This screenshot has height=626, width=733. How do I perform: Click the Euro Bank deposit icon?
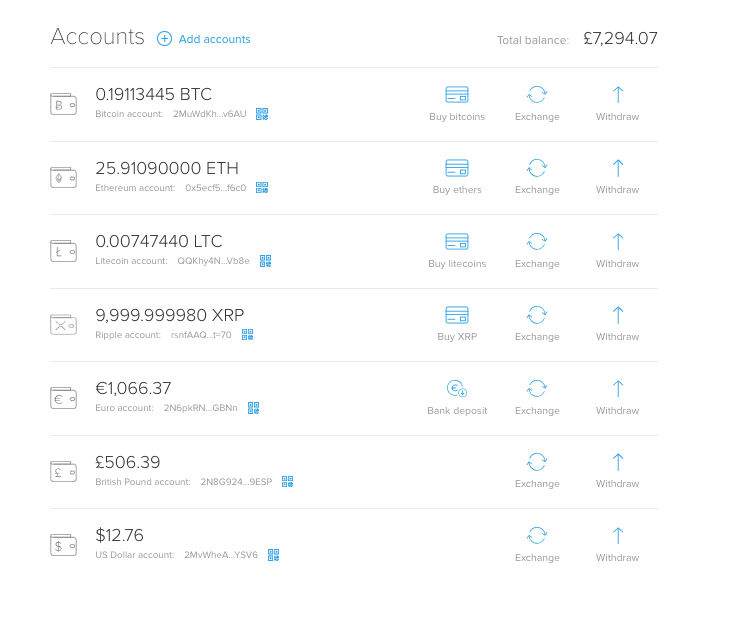457,389
